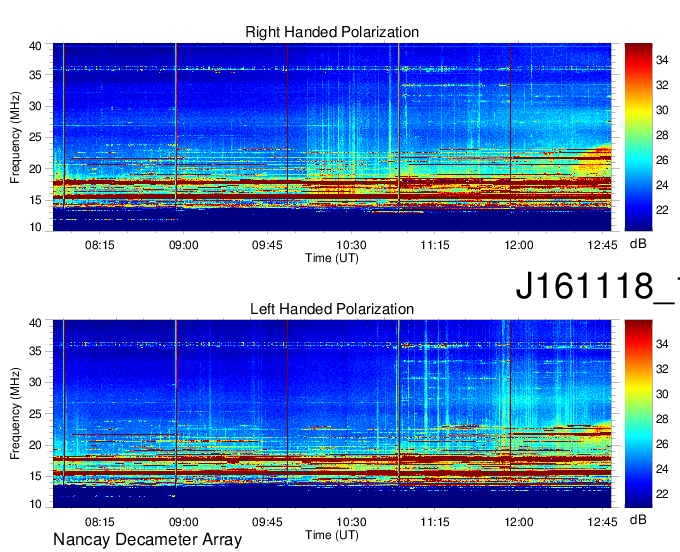
Task: Click the 10 MHz tick on the bottom plot
Action: point(35,504)
